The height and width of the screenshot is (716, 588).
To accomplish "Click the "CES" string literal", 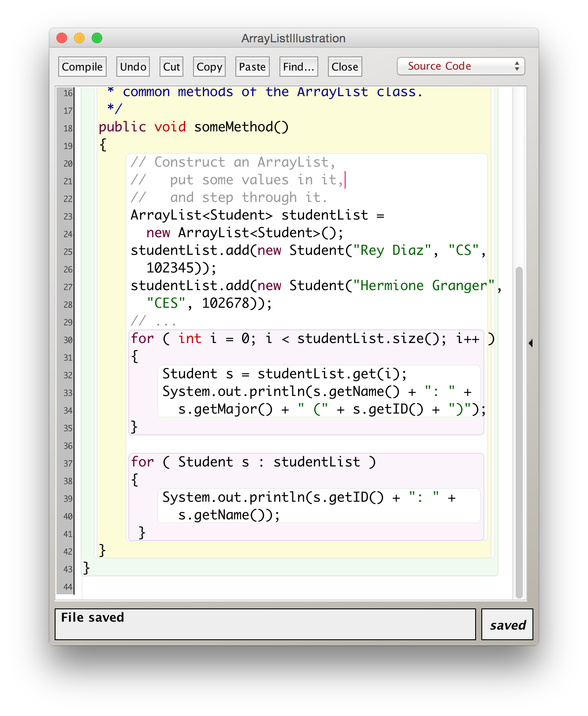I will click(x=166, y=303).
